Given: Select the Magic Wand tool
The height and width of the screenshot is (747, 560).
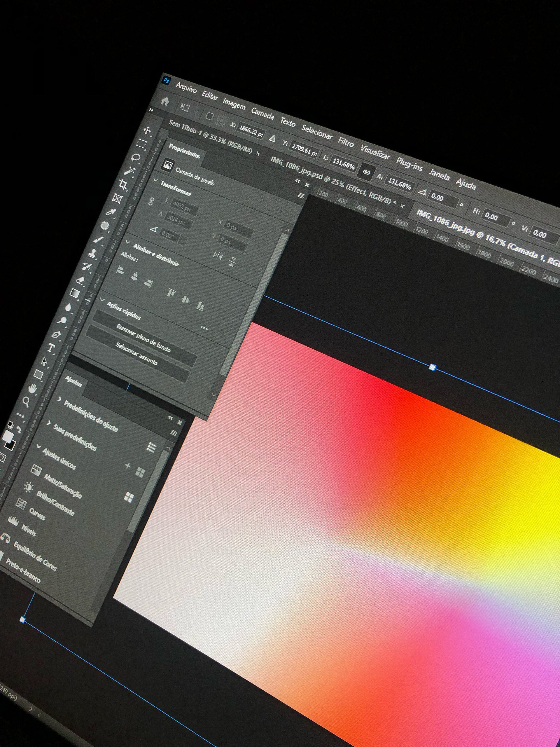Looking at the screenshot, I should (129, 171).
